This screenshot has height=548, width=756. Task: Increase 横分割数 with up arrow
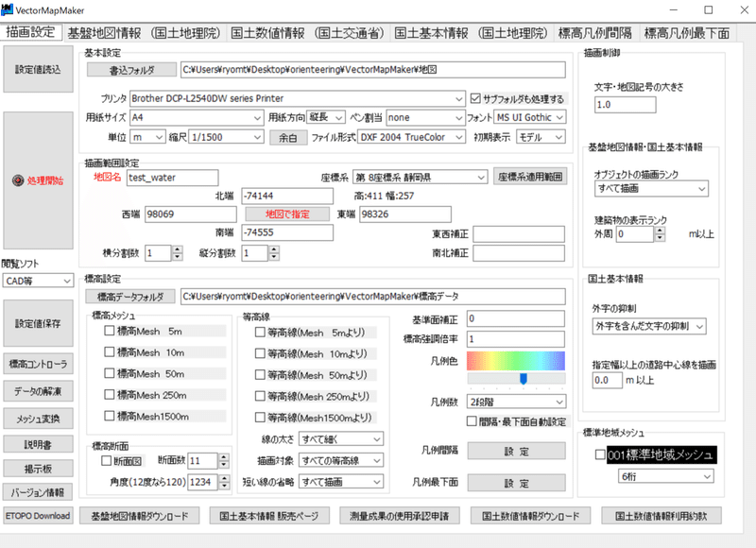point(178,249)
